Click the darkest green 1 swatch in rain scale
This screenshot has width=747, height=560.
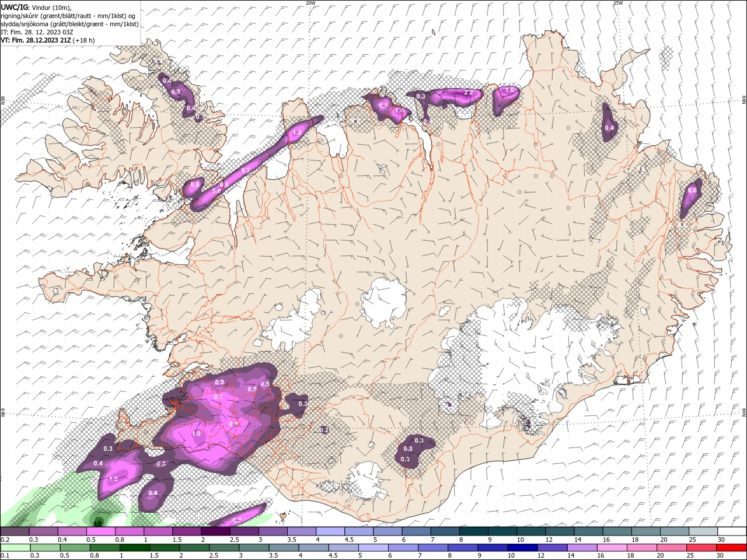[x=134, y=548]
